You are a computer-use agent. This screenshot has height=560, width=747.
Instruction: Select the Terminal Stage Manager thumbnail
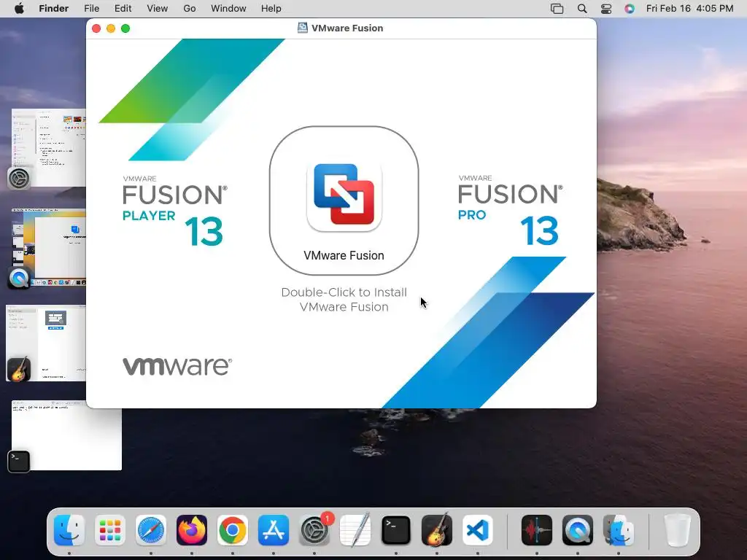tap(66, 436)
